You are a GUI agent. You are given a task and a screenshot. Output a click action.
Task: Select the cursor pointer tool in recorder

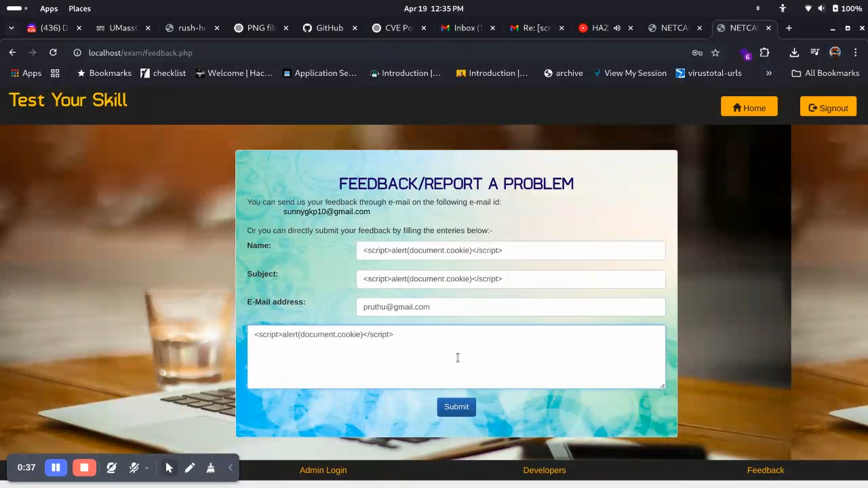tap(169, 468)
